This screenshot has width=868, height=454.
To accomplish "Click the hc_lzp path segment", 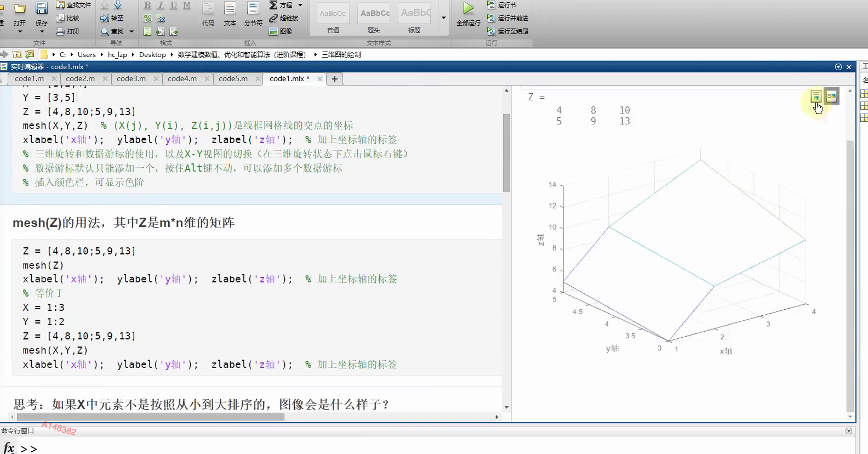I will [x=117, y=54].
